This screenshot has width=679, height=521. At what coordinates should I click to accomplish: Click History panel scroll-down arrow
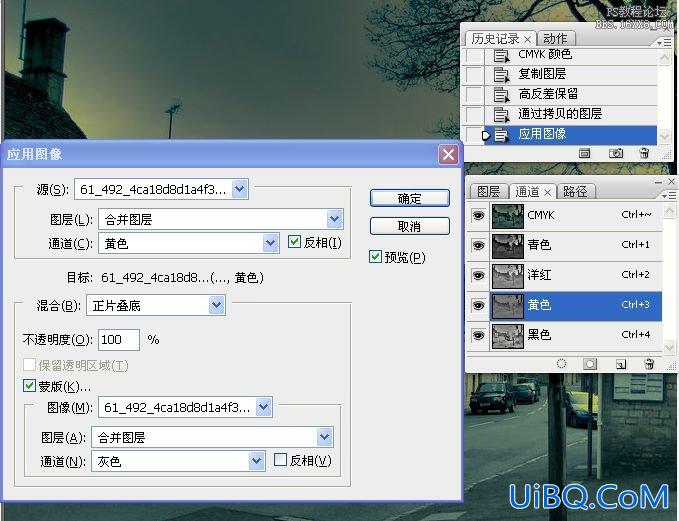(x=665, y=136)
